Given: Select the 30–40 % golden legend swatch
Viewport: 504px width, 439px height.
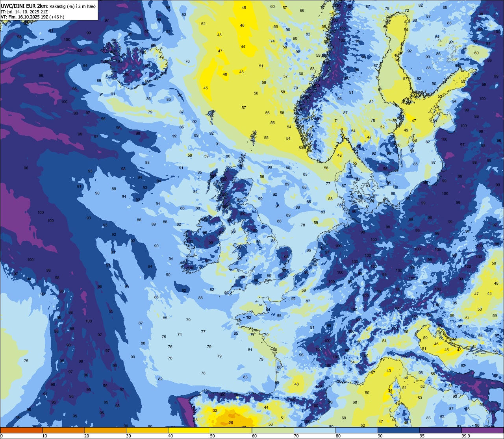Looking at the screenshot, I should tap(147, 430).
